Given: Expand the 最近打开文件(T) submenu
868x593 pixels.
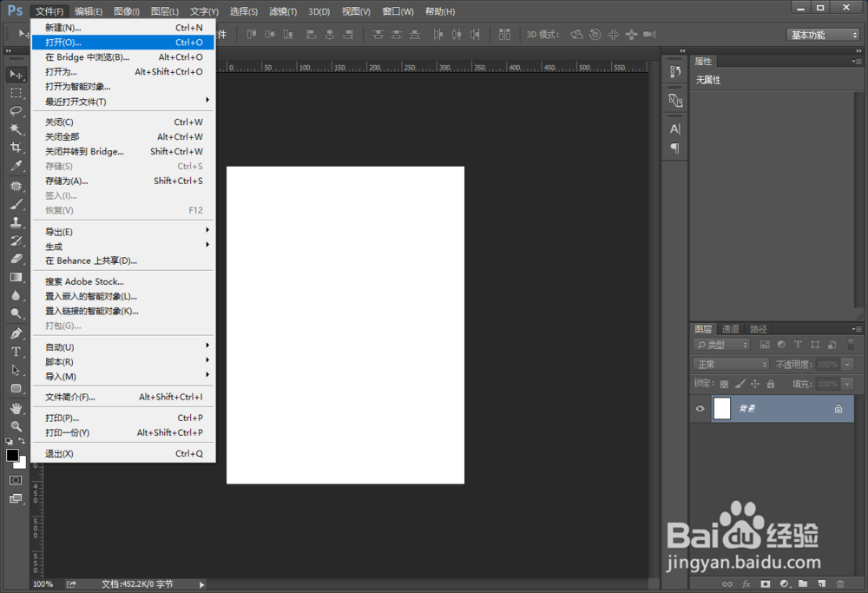Looking at the screenshot, I should 123,102.
